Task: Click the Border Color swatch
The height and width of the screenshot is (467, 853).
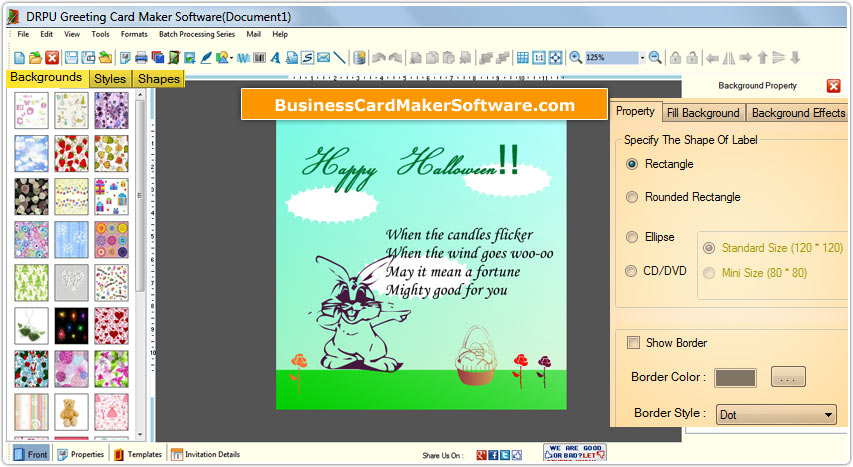Action: [x=735, y=377]
